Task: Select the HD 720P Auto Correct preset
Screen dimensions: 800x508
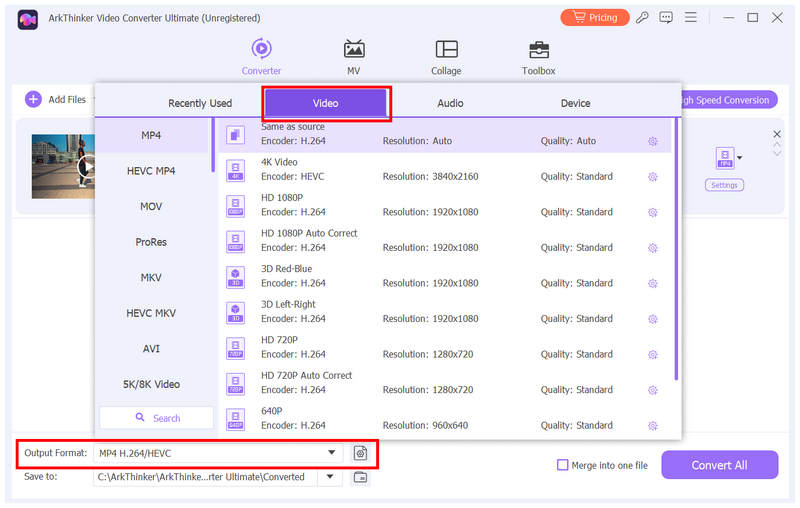Action: (x=444, y=383)
